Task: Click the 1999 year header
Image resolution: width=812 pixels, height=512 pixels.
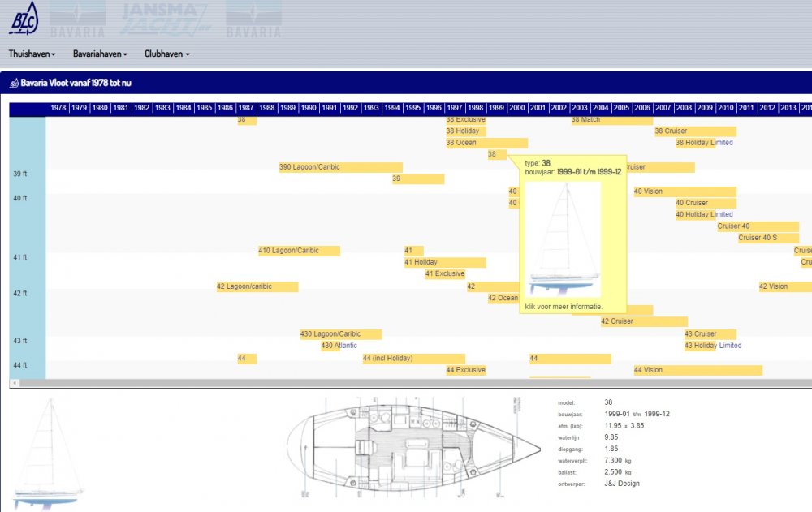Action: pyautogui.click(x=496, y=108)
